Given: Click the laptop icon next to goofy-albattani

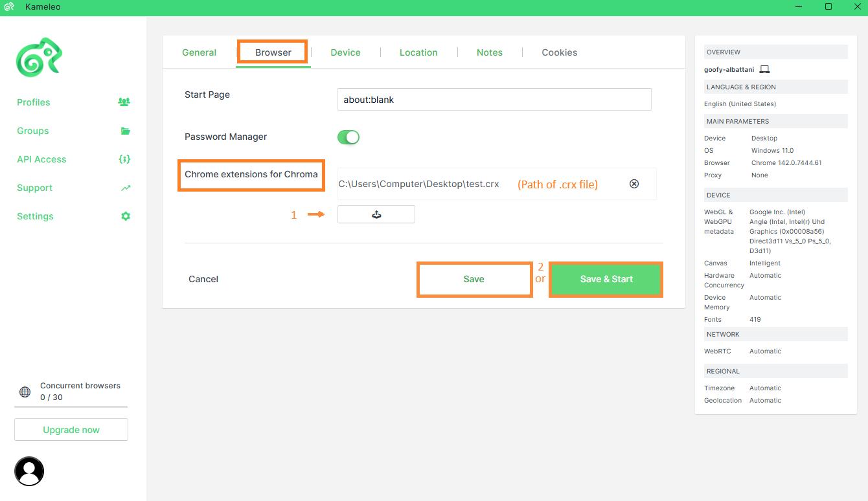Looking at the screenshot, I should [x=764, y=69].
